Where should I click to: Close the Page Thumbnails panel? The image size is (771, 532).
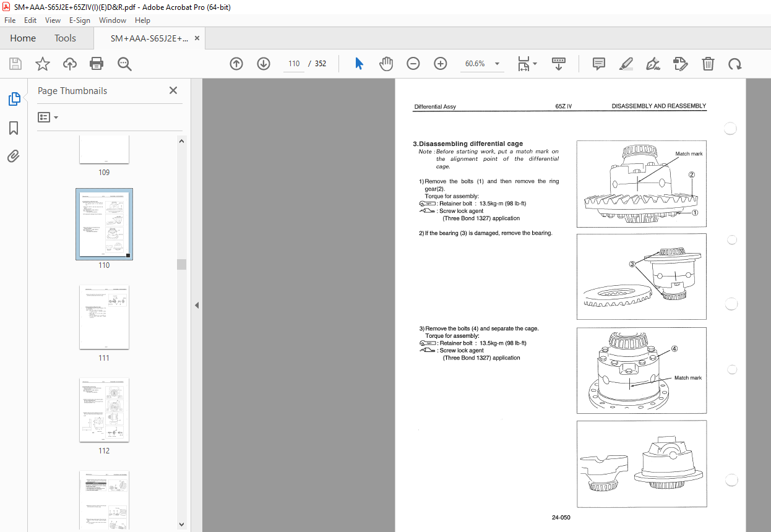coord(173,90)
